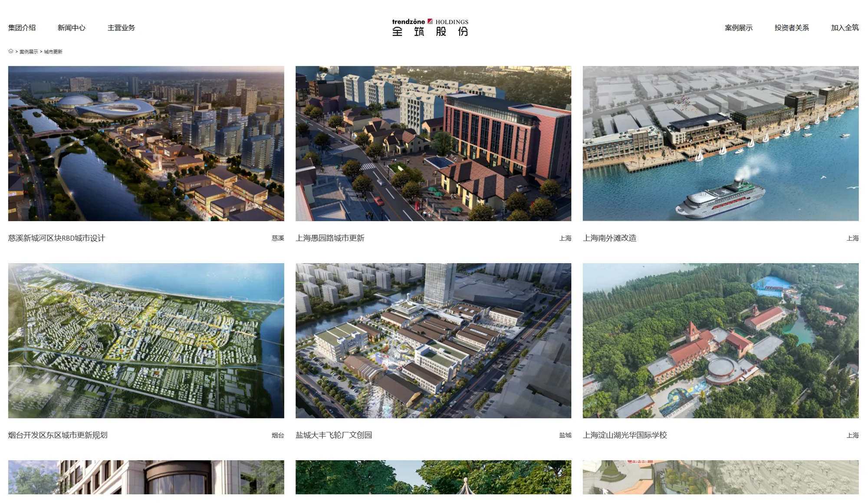868x503 pixels.
Task: Open the 盐城大丰飞轮厂文创园 project image
Action: (433, 340)
